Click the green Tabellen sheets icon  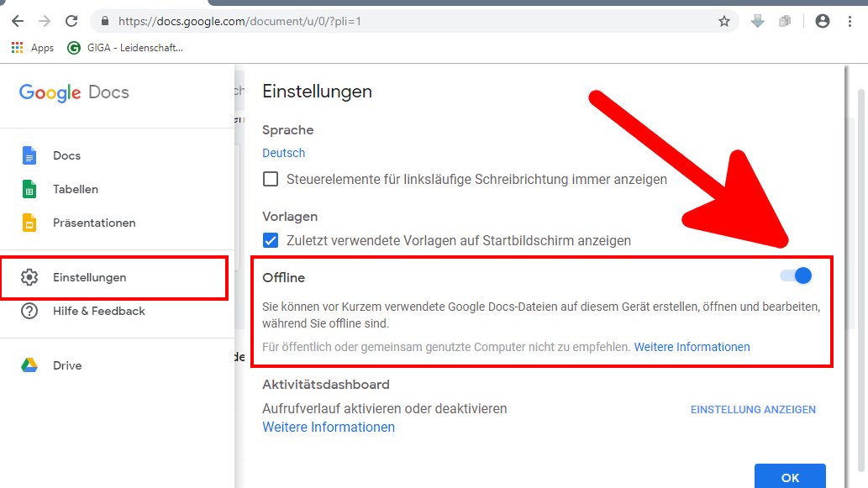[x=29, y=189]
